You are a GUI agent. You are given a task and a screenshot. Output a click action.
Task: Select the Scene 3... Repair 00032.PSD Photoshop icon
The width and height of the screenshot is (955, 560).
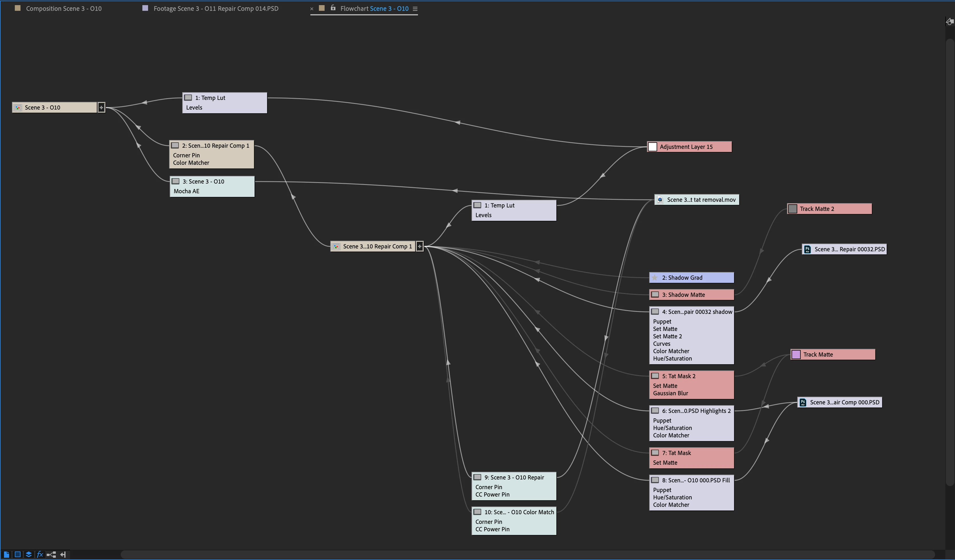(x=807, y=249)
